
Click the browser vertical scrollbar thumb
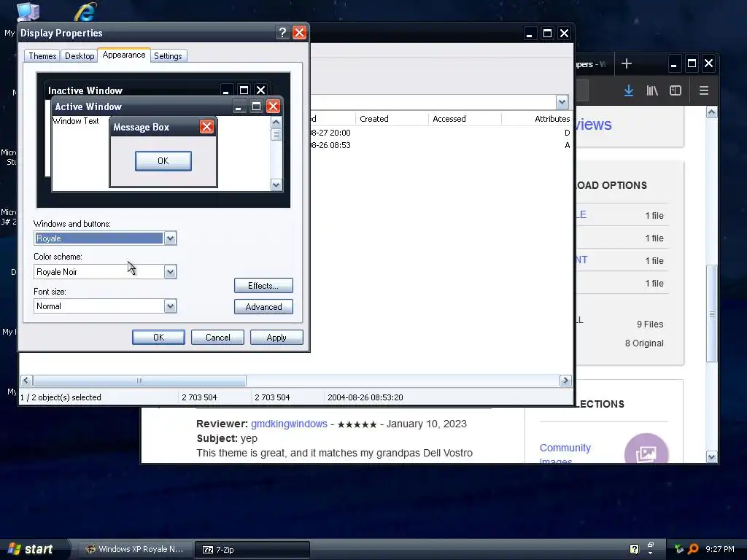click(x=711, y=314)
